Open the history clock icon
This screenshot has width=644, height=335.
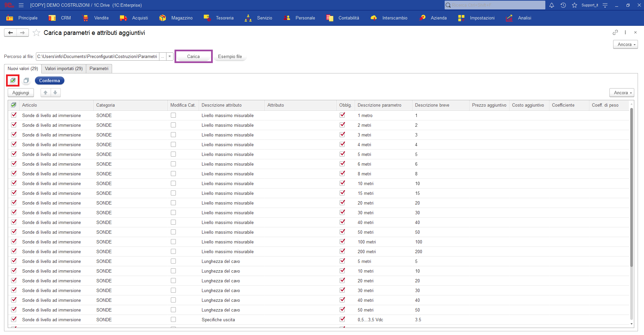point(563,5)
